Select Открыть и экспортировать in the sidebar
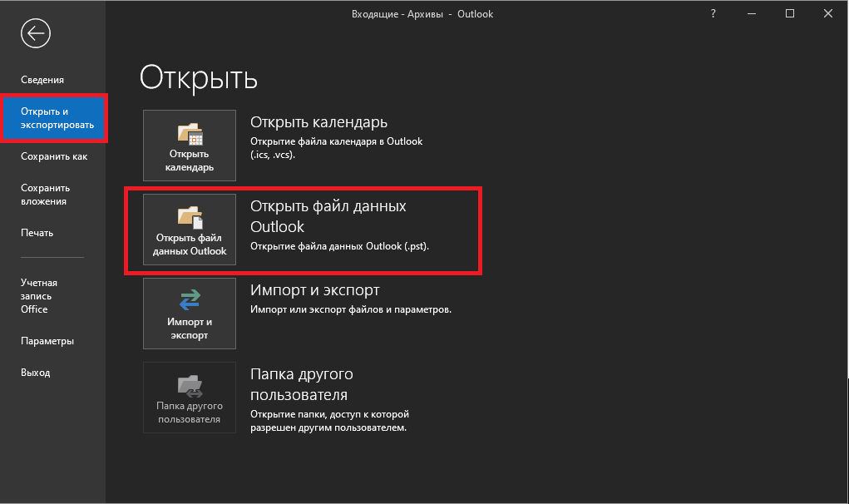 point(53,118)
